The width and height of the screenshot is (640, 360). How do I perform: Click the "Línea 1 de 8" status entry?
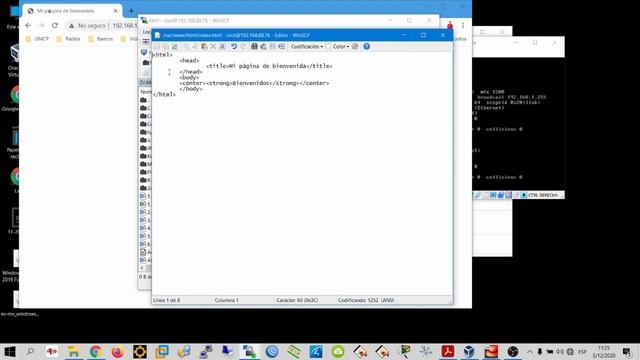(x=167, y=300)
